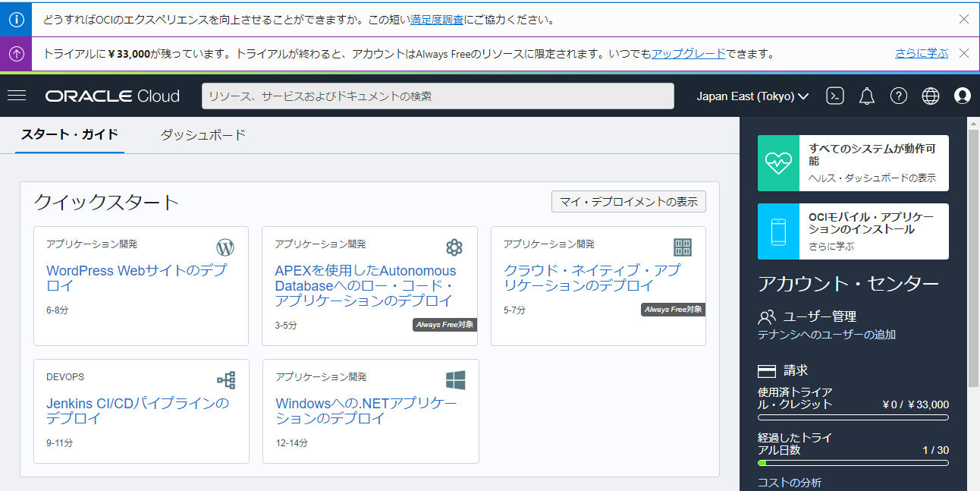Click the 1 / 30 trial days value
This screenshot has width=980, height=491.
[x=936, y=450]
